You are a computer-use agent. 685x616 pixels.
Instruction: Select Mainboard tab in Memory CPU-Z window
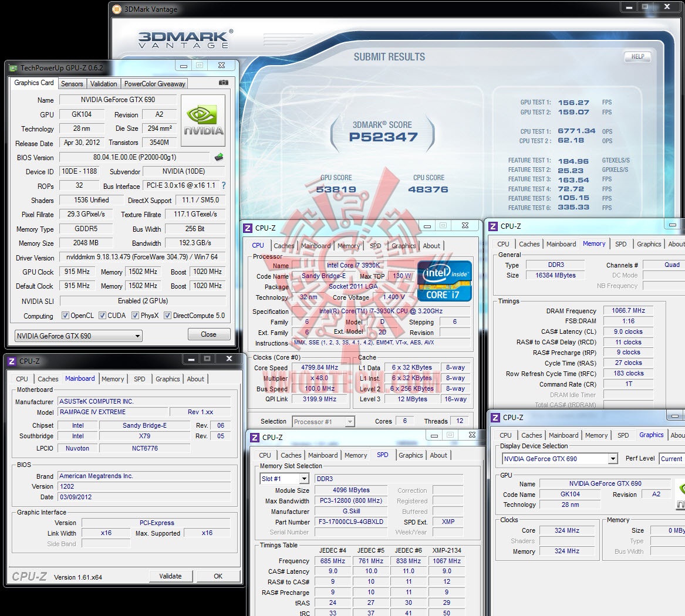click(561, 244)
